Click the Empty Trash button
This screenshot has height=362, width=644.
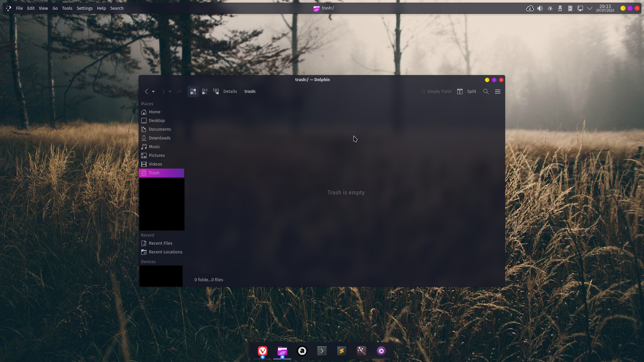[437, 92]
